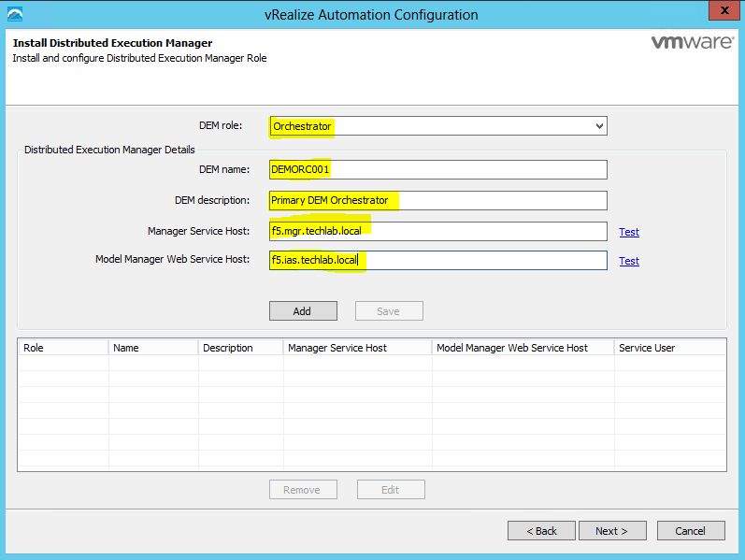Go back with the < Back button
This screenshot has width=745, height=560.
click(541, 530)
